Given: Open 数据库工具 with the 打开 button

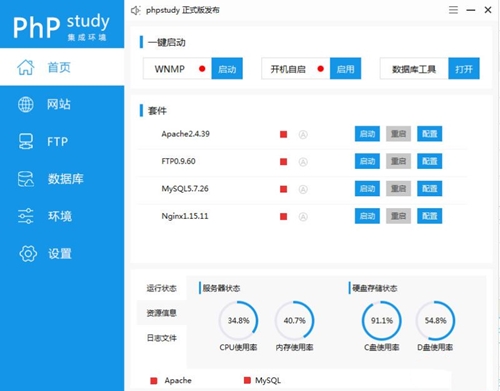Looking at the screenshot, I should coord(464,69).
